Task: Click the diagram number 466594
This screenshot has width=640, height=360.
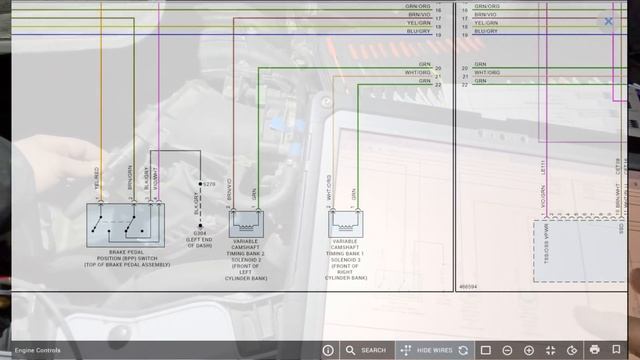Action: click(468, 287)
